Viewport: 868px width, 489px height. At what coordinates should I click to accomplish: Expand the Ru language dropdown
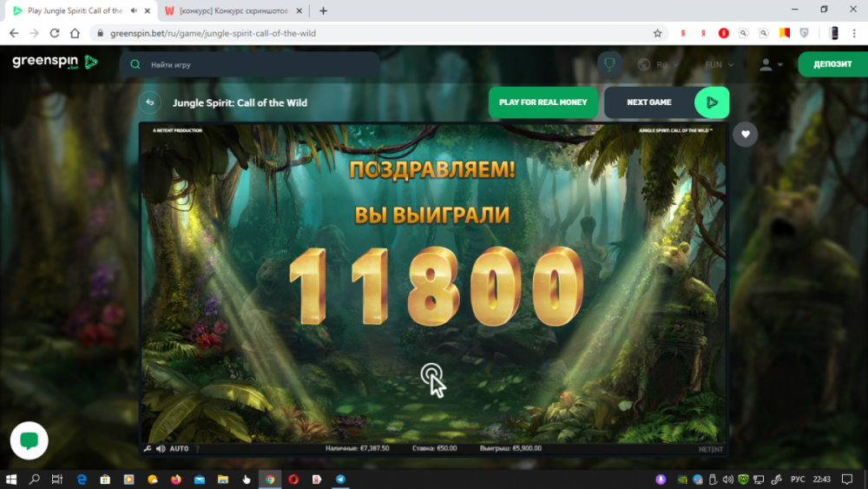pos(659,65)
